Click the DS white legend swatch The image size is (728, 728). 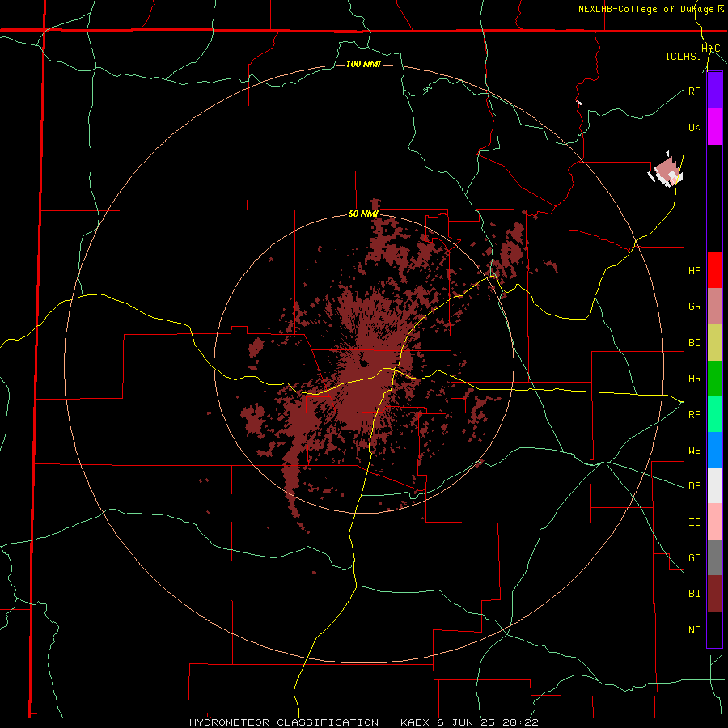pos(714,485)
